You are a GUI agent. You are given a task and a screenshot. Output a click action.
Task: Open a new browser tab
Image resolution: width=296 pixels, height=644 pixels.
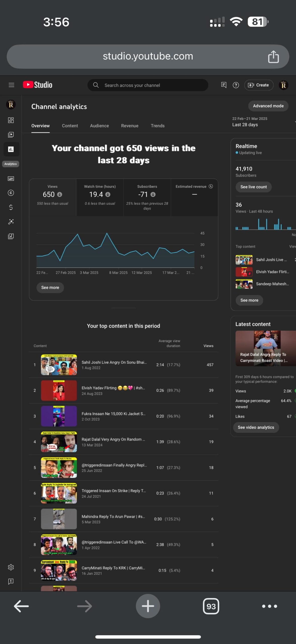[148, 606]
